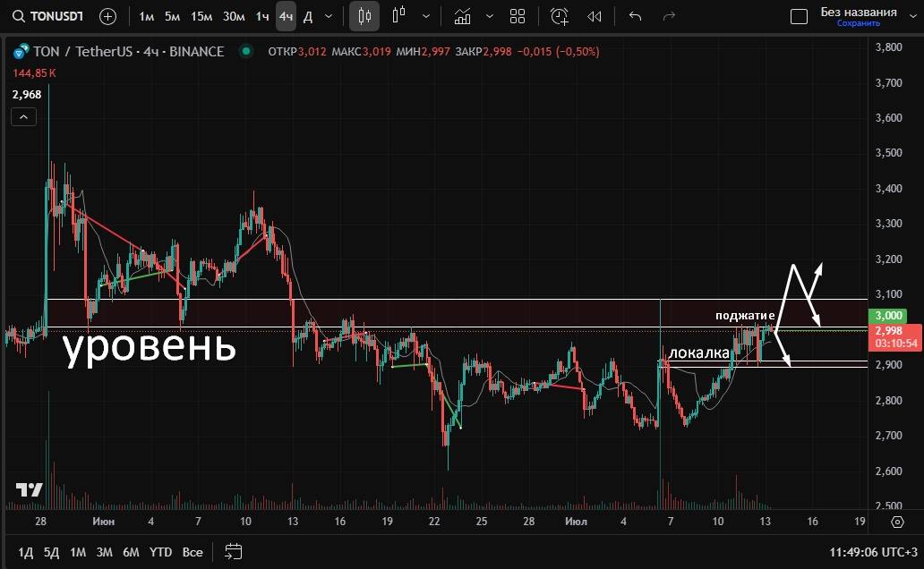Click the 3,800 price scale label
The width and height of the screenshot is (924, 569).
(889, 47)
